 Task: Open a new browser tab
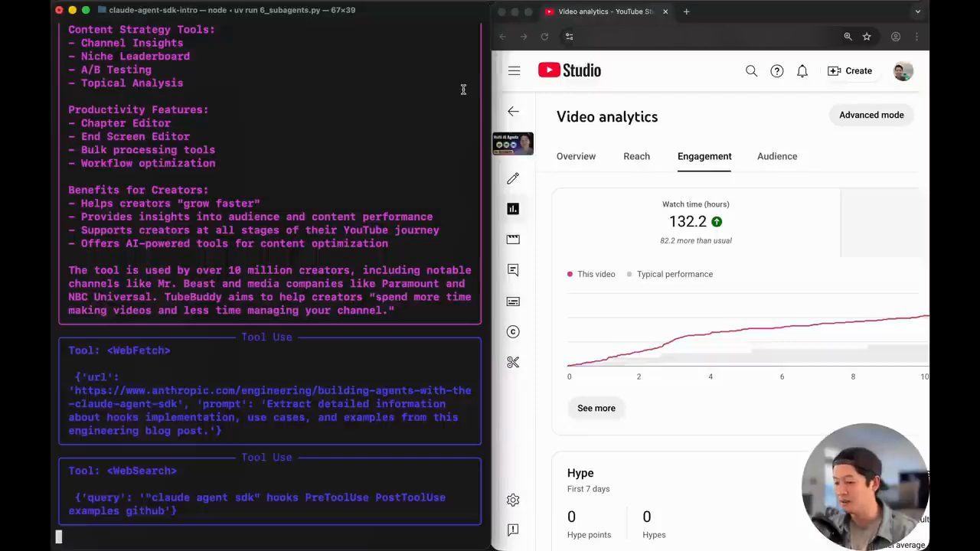[x=686, y=11]
